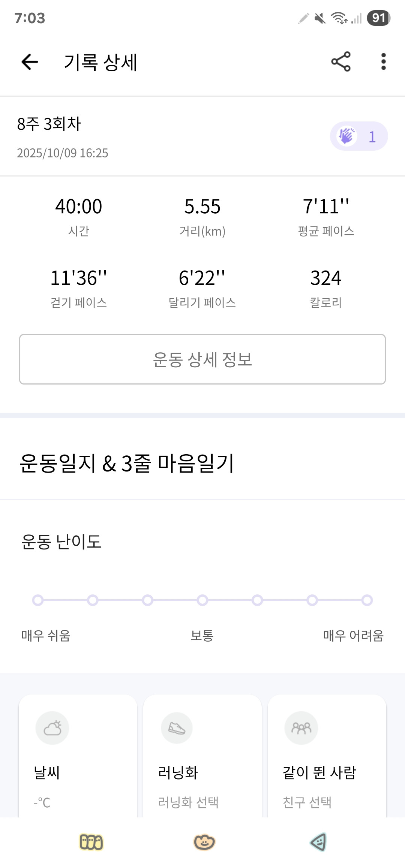Set difficulty to the second point
The image size is (405, 868).
93,600
